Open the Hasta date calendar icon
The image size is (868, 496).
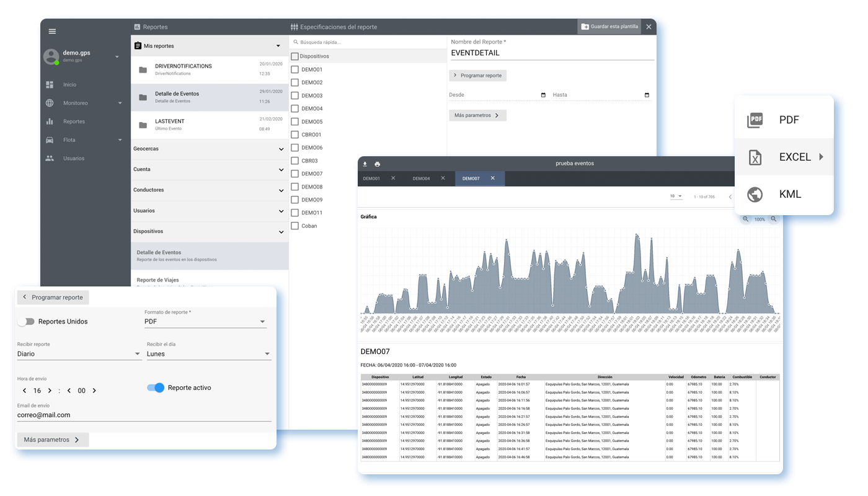click(x=647, y=95)
